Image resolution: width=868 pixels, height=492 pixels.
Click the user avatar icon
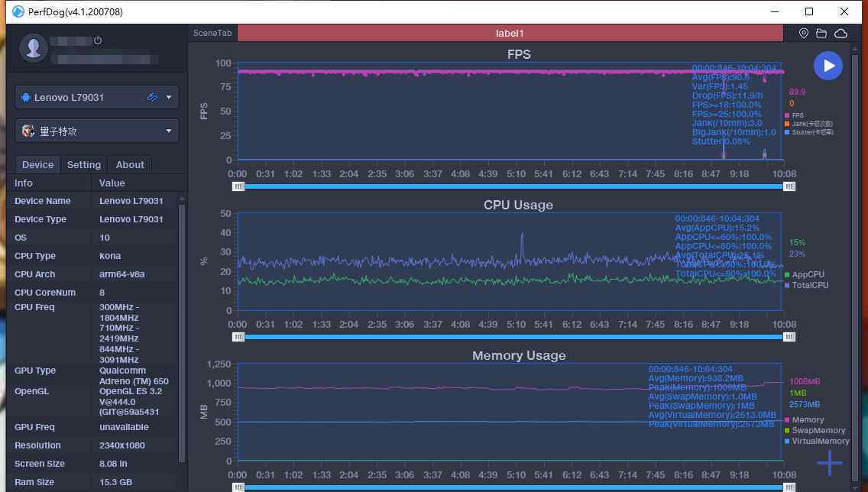pos(34,47)
